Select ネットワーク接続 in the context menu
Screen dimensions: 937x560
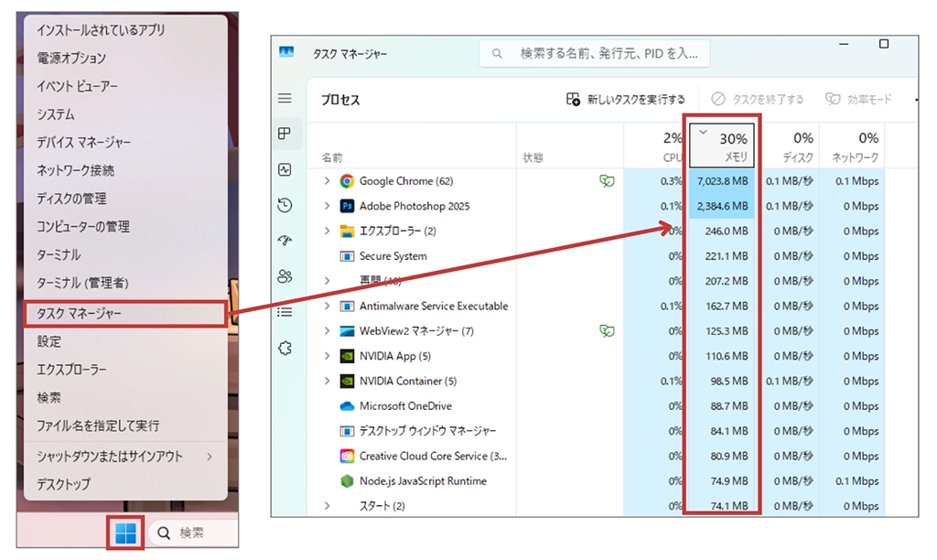tap(125, 170)
